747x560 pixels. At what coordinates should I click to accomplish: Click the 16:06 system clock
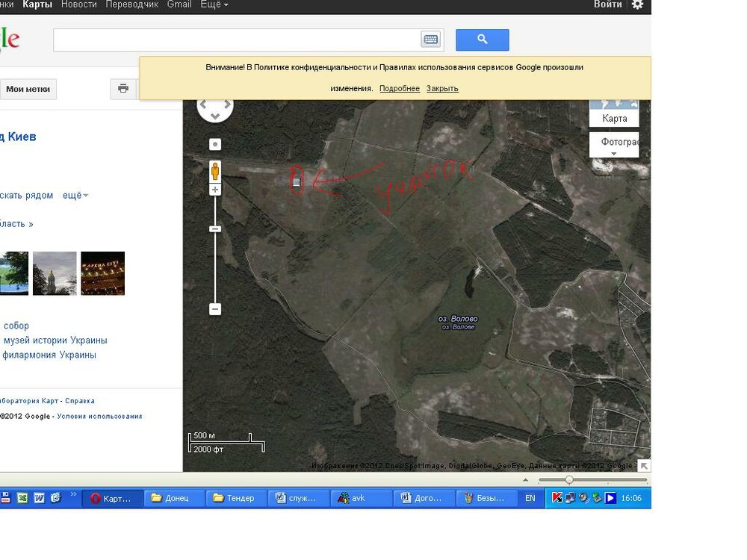tap(631, 498)
